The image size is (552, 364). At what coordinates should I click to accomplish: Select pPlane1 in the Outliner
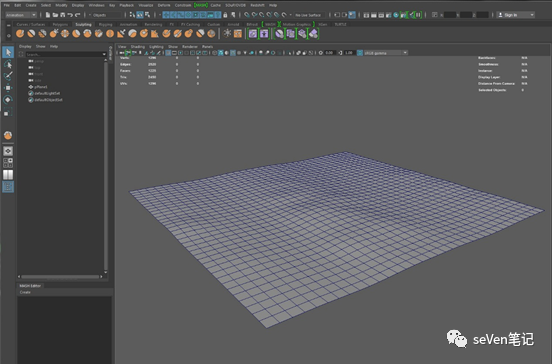[x=41, y=87]
